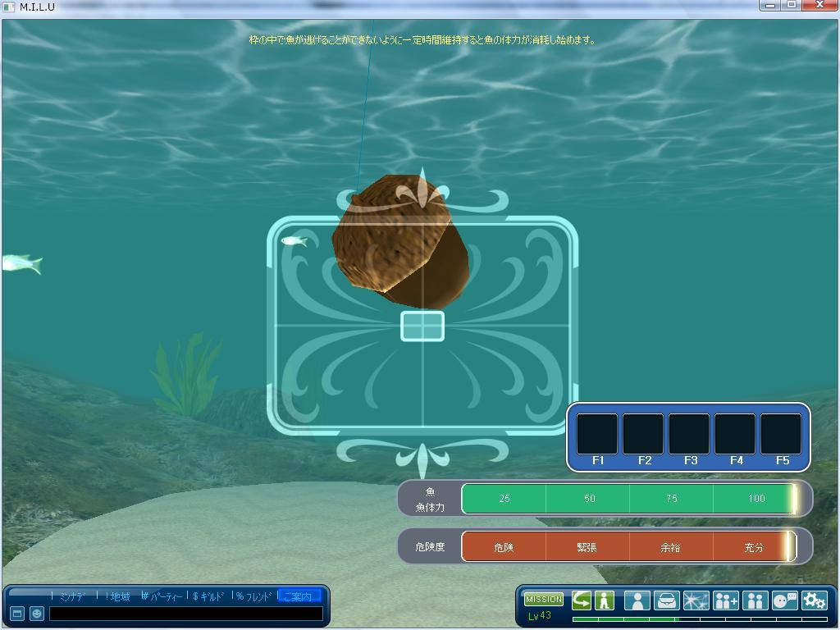
Task: Click the green return arrow icon
Action: pyautogui.click(x=582, y=600)
